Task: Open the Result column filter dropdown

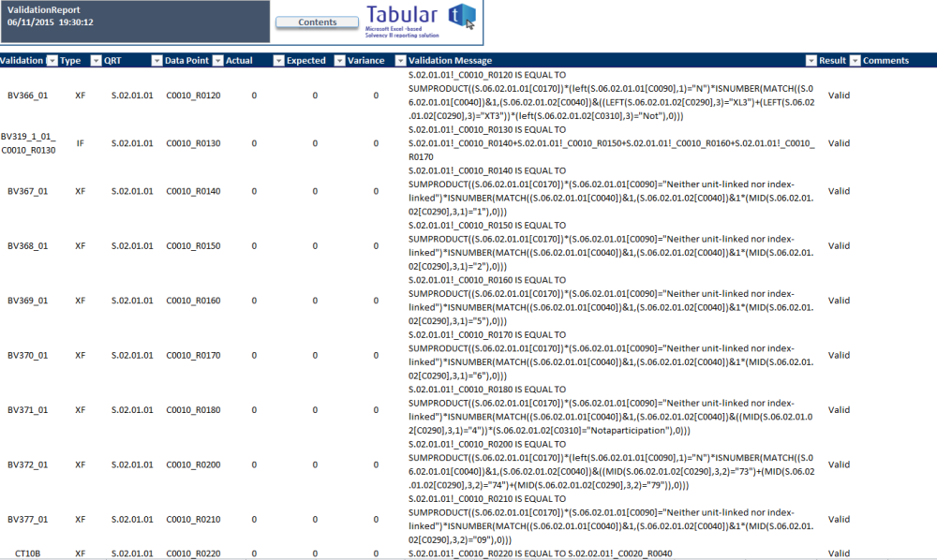Action: 854,60
